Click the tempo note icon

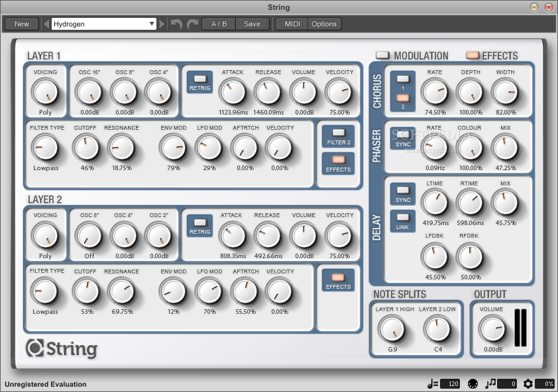click(x=432, y=384)
